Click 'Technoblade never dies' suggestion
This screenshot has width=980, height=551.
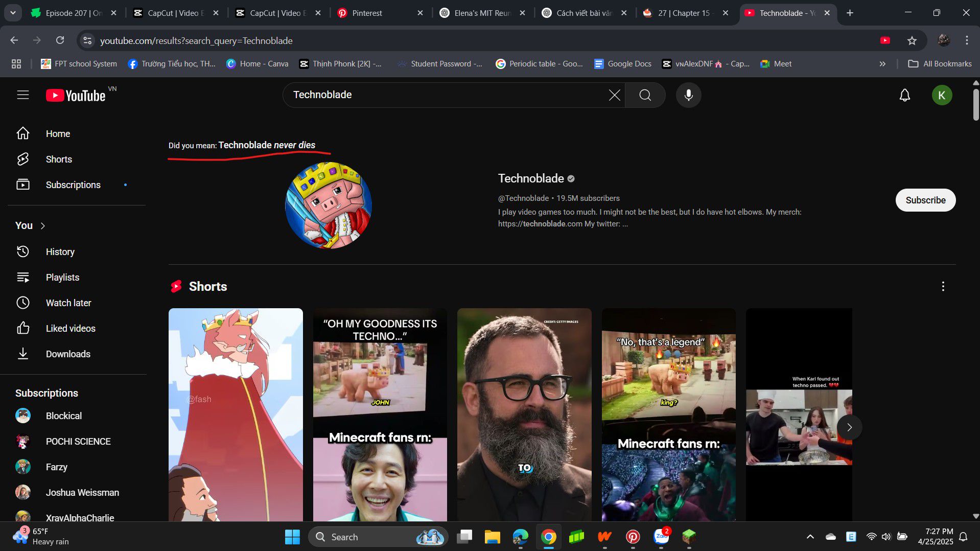(267, 145)
